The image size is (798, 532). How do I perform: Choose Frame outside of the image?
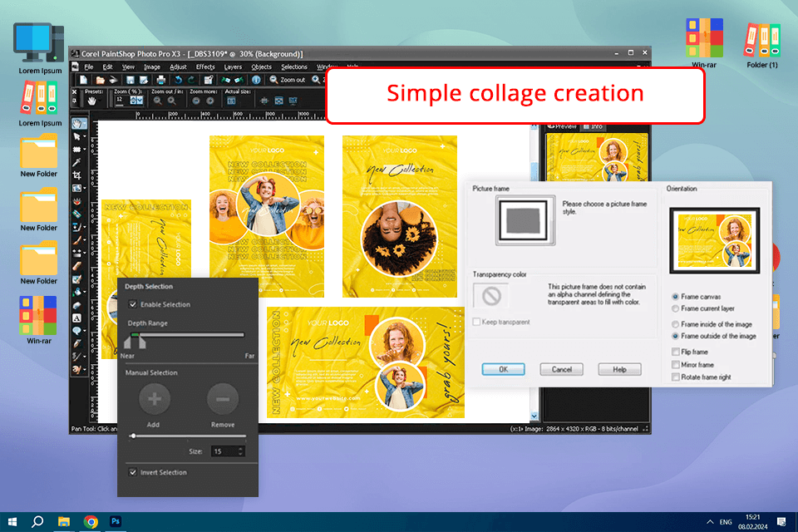[x=675, y=336]
